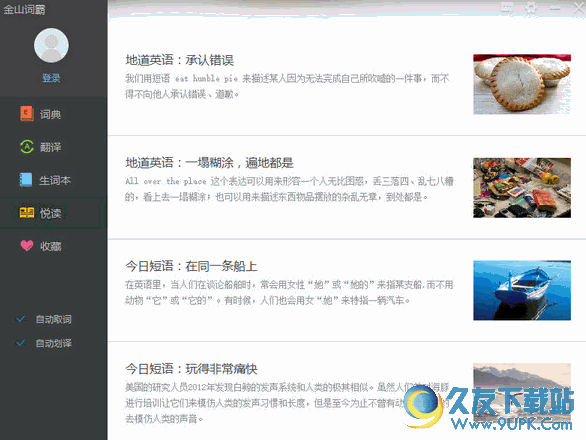Open article 地道英语:一塌糊涂,遍地都是
Image resolution: width=586 pixels, height=440 pixels.
(x=209, y=163)
